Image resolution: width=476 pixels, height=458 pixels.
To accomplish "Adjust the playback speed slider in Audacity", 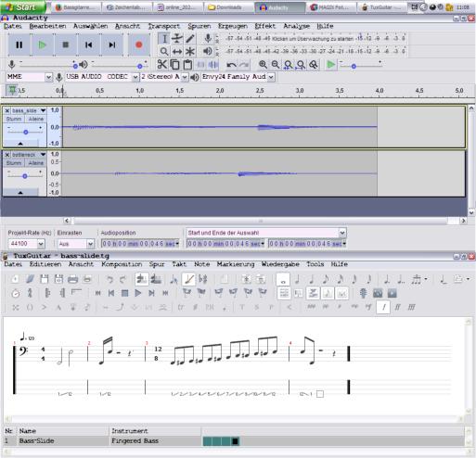I will click(354, 66).
